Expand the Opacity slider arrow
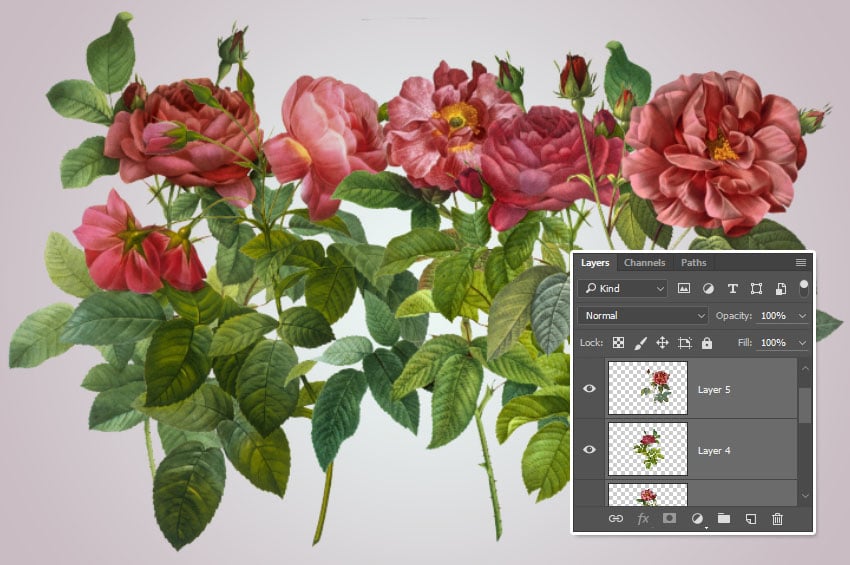Viewport: 850px width, 565px height. 802,316
